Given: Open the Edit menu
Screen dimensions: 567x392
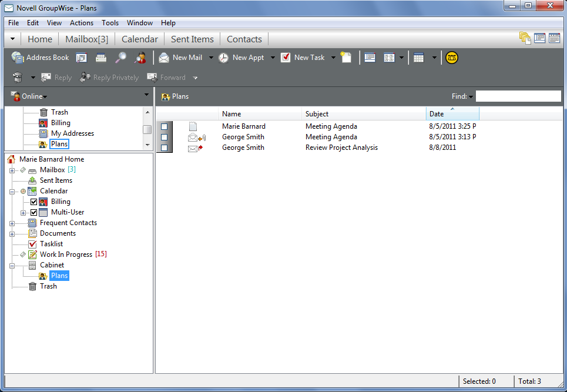Looking at the screenshot, I should [x=32, y=23].
